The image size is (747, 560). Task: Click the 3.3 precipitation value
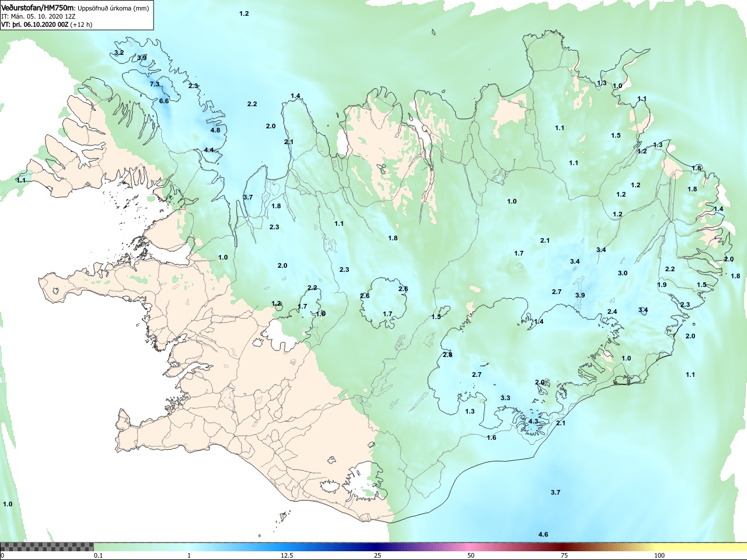[x=505, y=398]
